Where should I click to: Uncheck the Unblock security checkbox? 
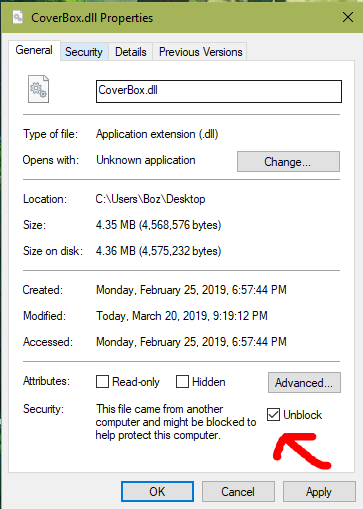pyautogui.click(x=273, y=415)
